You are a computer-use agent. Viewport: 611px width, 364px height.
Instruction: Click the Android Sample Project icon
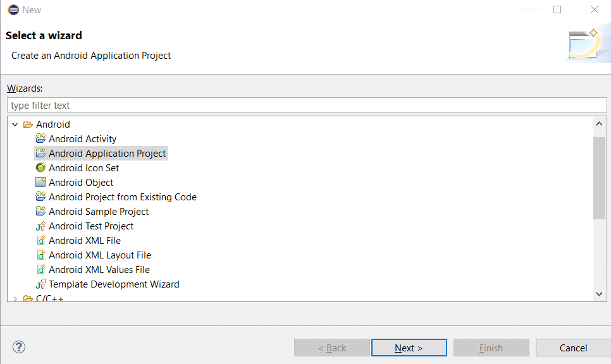pyautogui.click(x=40, y=211)
